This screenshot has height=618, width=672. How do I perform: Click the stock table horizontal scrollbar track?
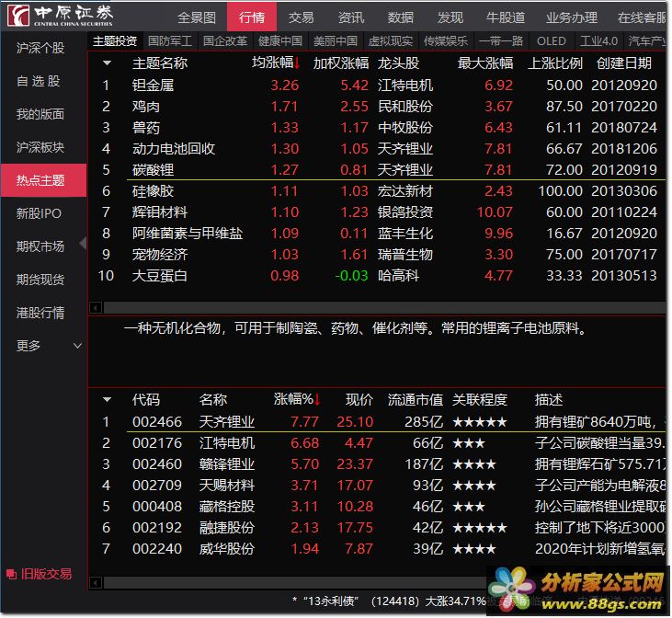point(295,582)
